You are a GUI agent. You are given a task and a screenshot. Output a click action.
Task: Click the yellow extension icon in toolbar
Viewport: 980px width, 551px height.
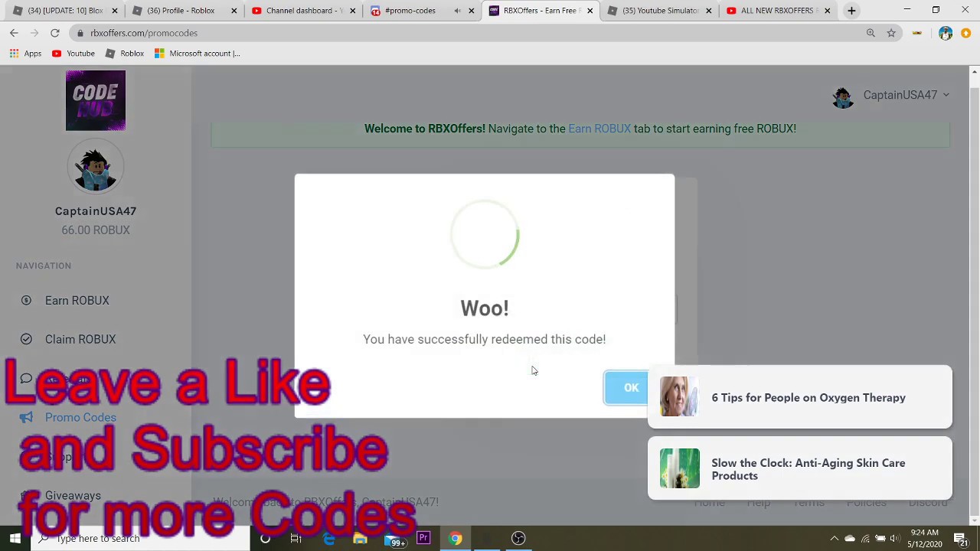pyautogui.click(x=916, y=33)
